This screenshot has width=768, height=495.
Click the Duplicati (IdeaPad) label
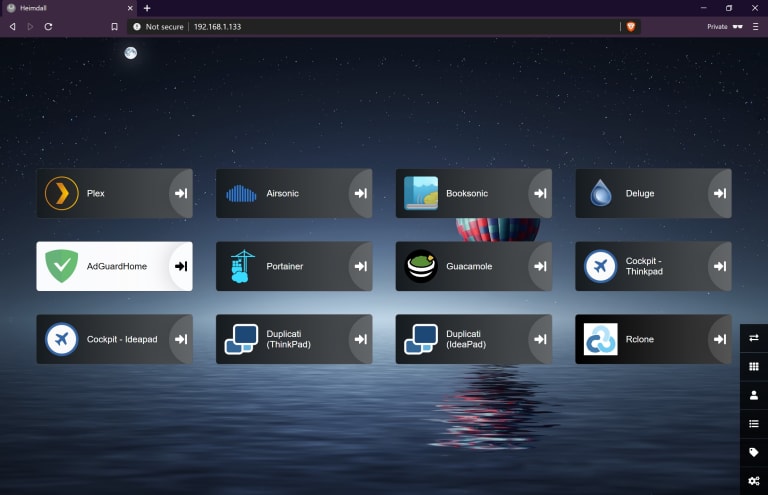pos(466,339)
